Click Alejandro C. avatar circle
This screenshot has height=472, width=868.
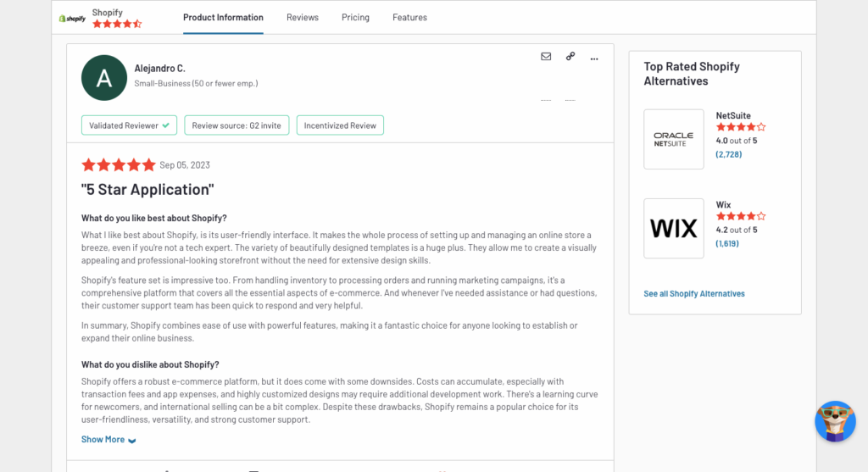[104, 77]
